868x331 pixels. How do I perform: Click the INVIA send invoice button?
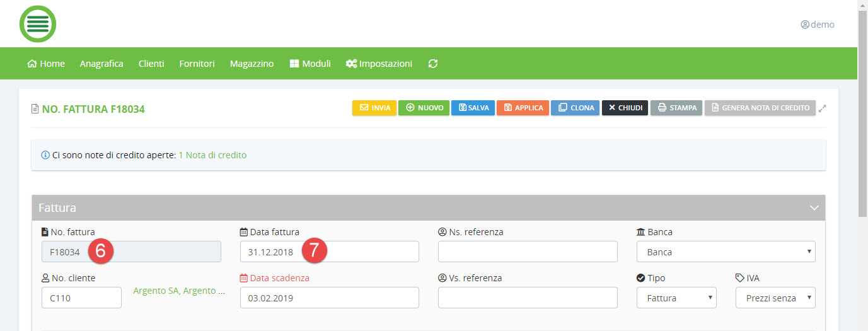[x=374, y=108]
